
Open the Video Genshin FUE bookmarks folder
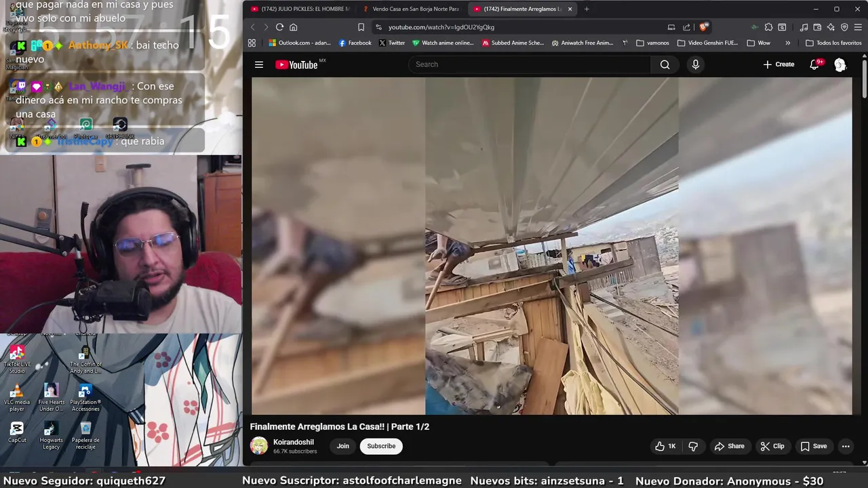[707, 43]
